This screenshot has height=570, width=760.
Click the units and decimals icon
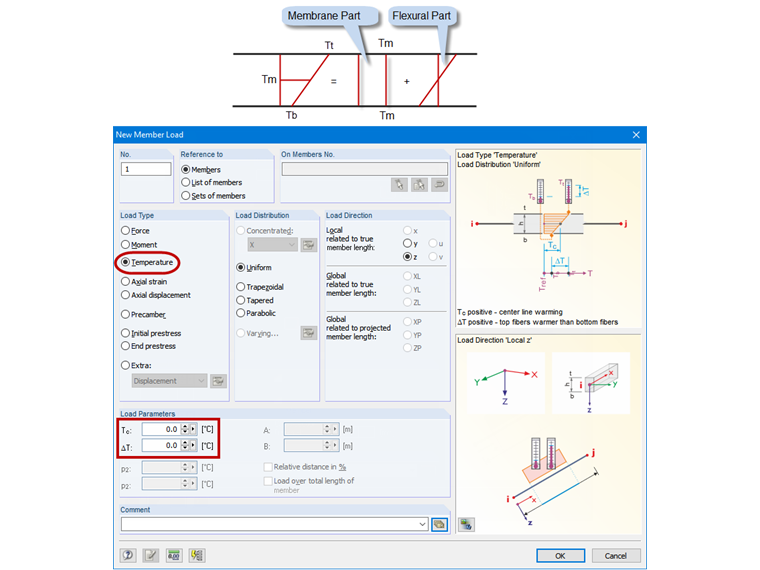tap(174, 555)
